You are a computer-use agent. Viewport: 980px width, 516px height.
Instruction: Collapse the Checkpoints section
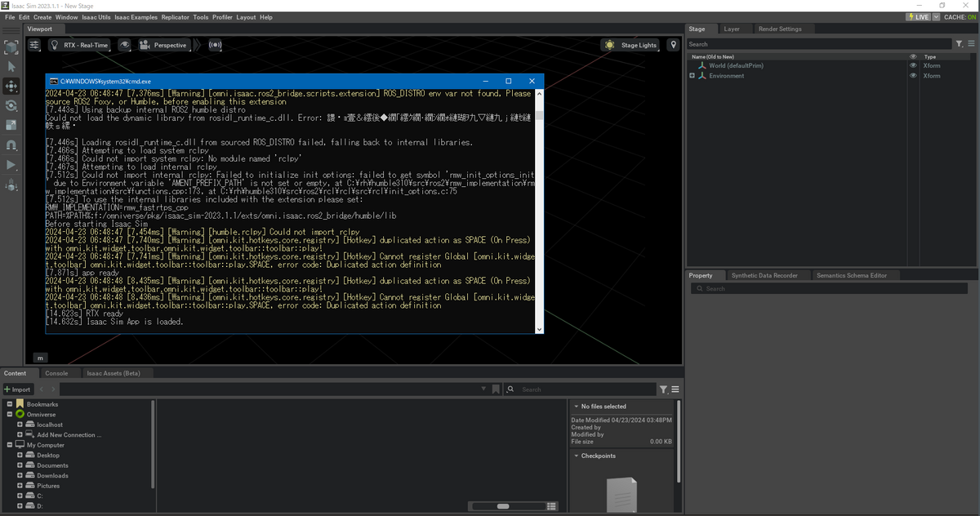pos(576,456)
